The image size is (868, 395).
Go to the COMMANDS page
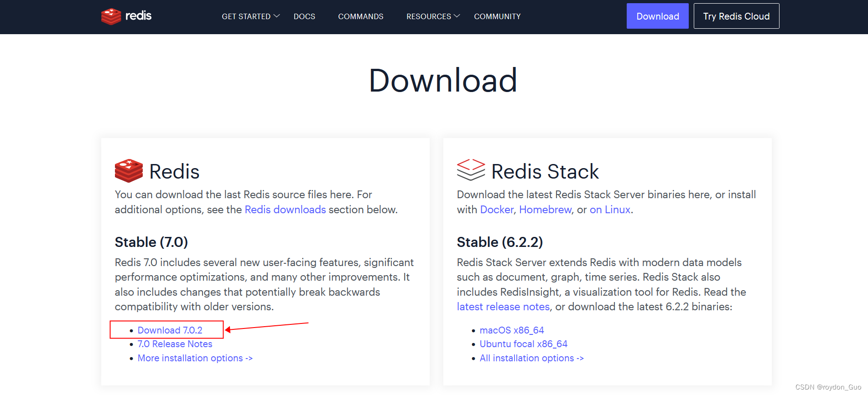click(x=361, y=16)
